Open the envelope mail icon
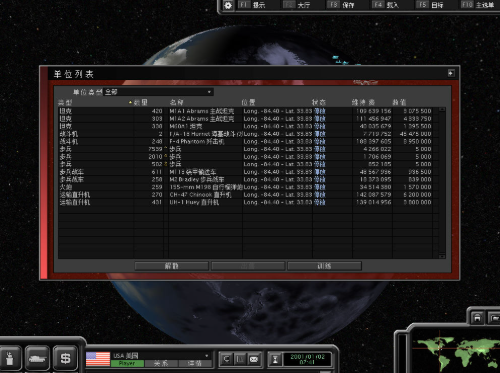500x373 pixels. pos(254,359)
